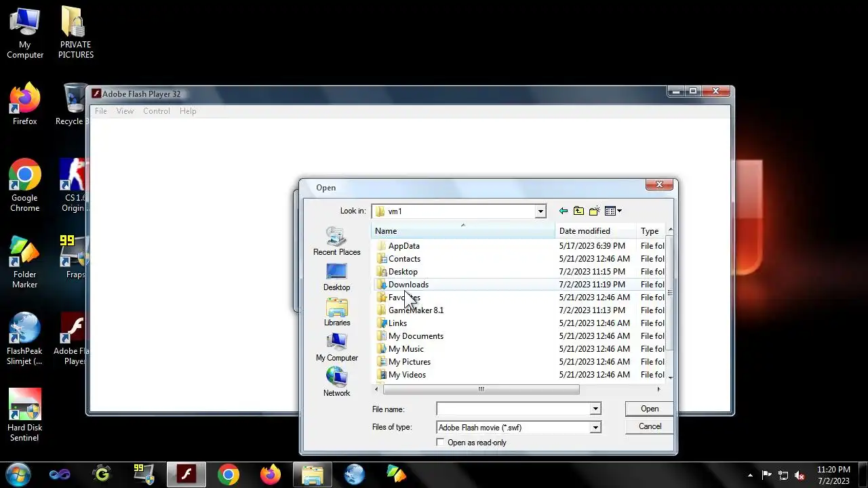Viewport: 868px width, 488px height.
Task: Open the Control menu in Flash Player
Action: point(157,111)
